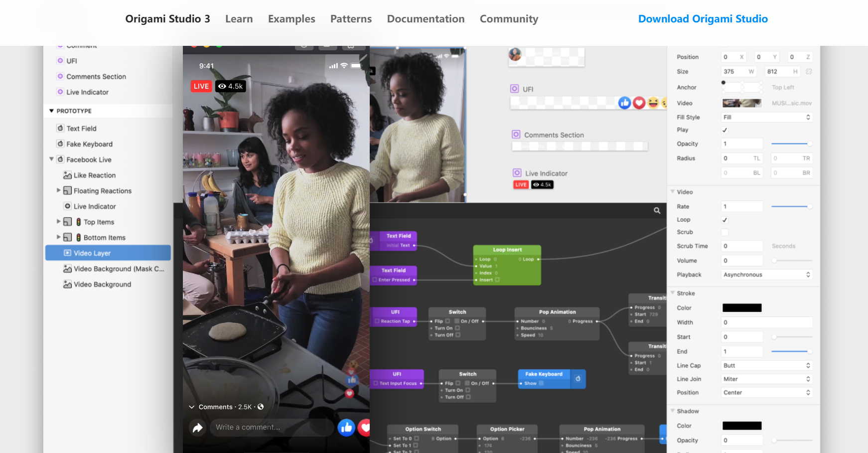The image size is (868, 453).
Task: Click the Origami Studio 3 link
Action: [x=167, y=19]
